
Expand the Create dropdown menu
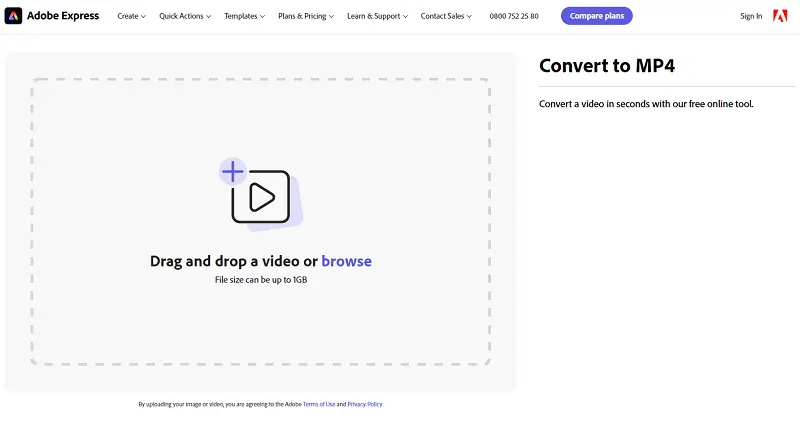131,16
